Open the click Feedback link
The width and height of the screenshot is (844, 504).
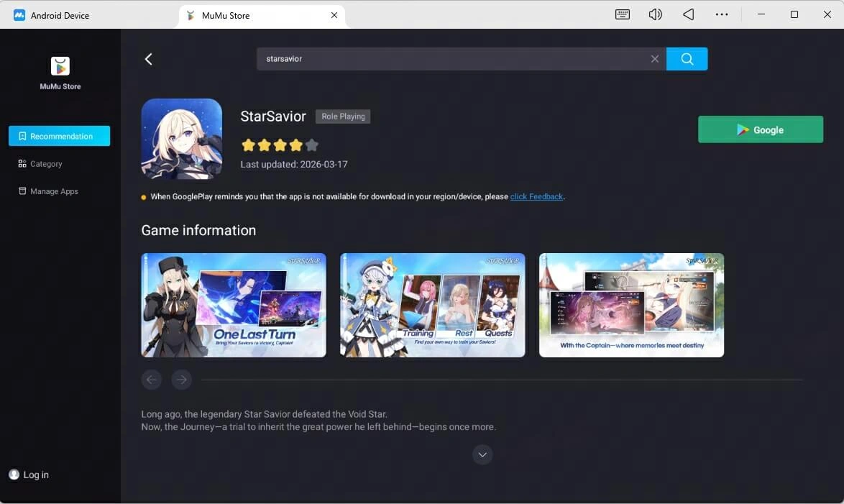click(536, 196)
